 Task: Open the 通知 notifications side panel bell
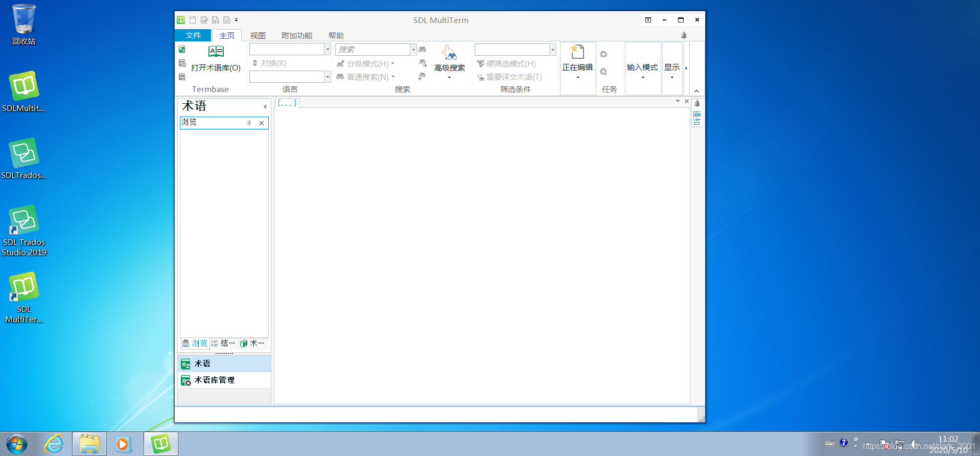(x=697, y=103)
